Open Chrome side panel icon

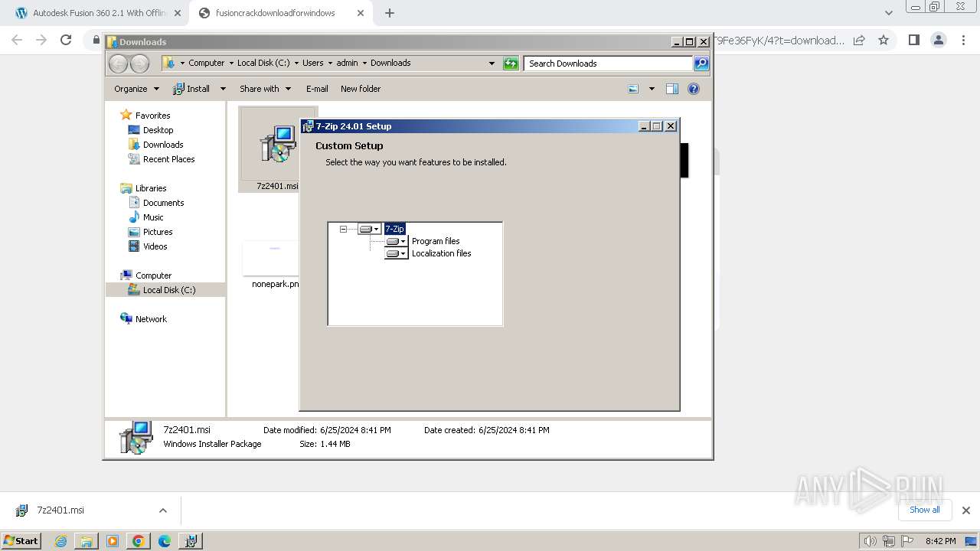pyautogui.click(x=913, y=40)
